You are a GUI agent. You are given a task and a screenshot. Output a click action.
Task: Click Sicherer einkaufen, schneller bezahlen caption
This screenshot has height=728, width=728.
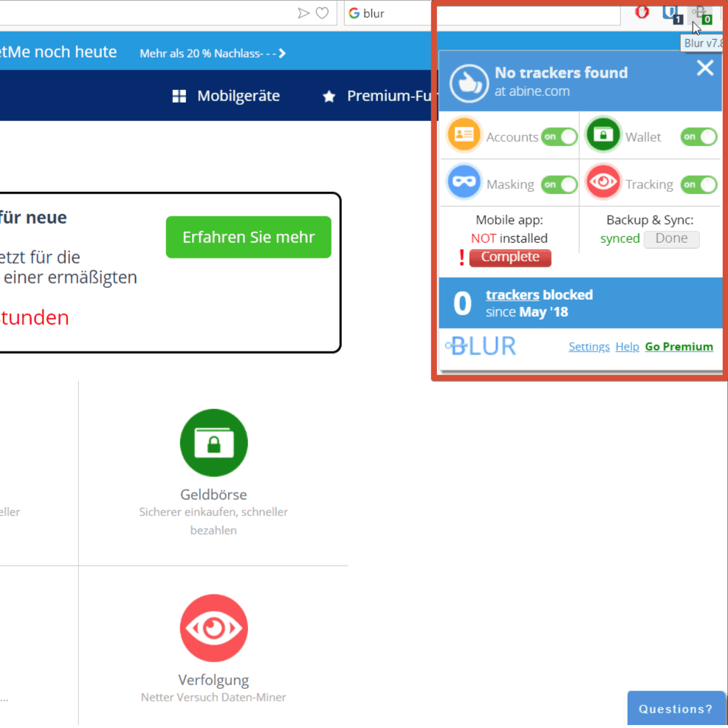point(213,521)
